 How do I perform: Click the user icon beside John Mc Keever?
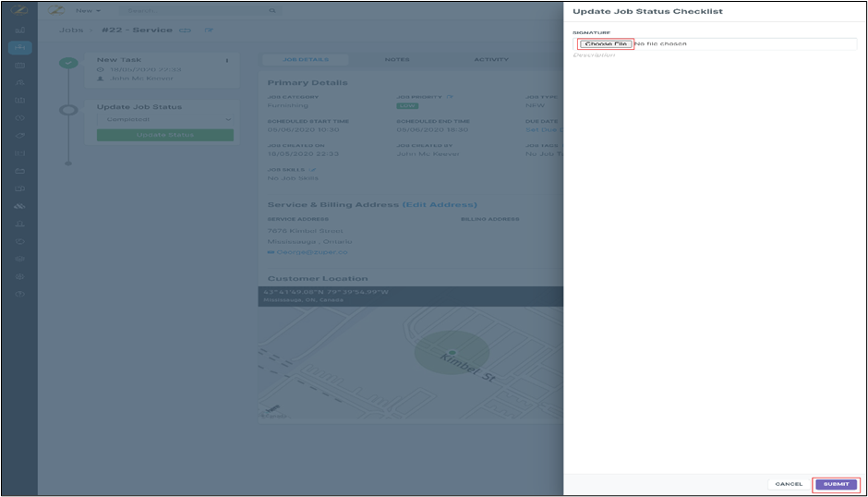point(101,79)
